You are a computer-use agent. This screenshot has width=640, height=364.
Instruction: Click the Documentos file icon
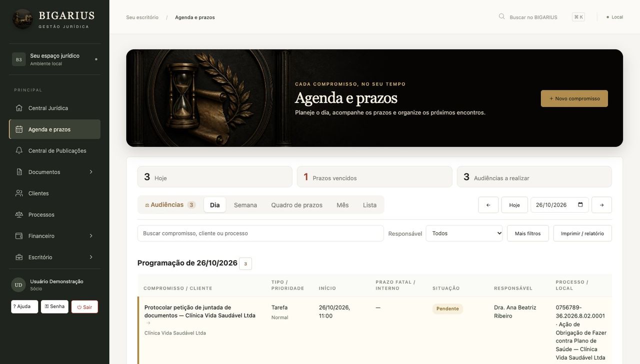(19, 172)
